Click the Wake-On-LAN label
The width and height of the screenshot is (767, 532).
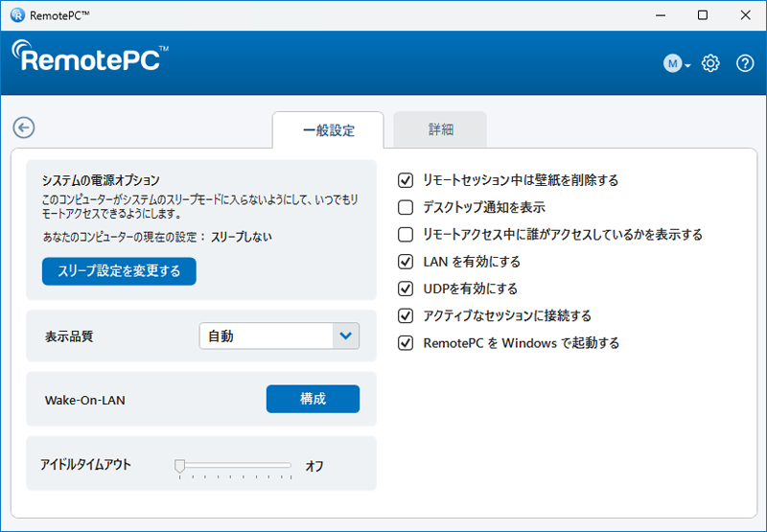85,400
